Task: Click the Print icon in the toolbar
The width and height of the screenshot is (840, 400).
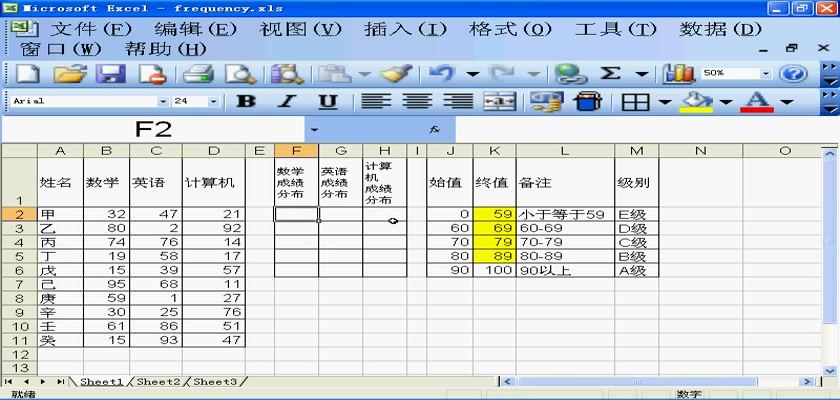Action: (x=198, y=74)
